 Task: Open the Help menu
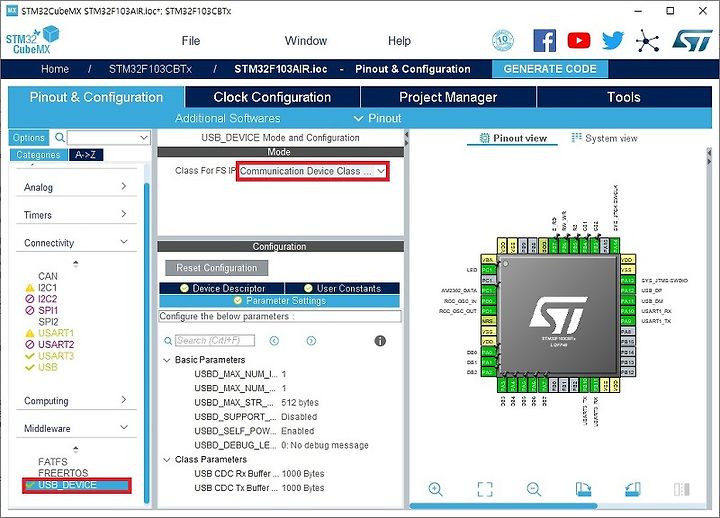point(399,41)
